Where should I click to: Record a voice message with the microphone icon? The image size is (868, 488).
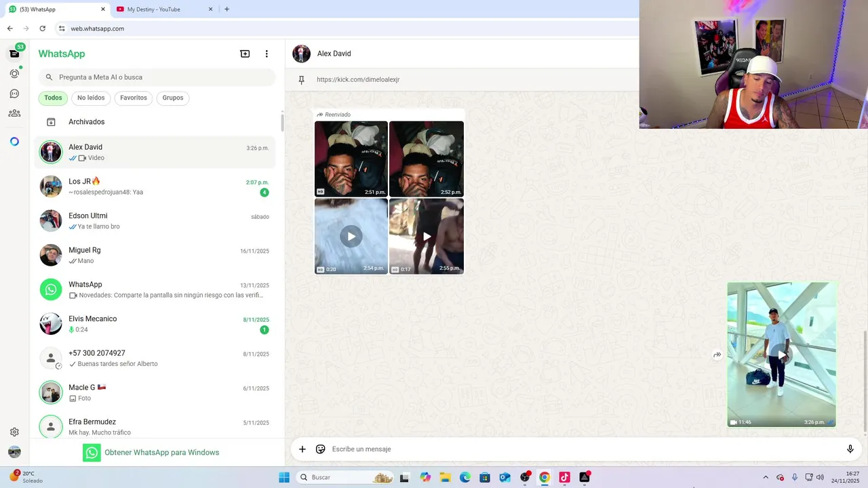click(850, 449)
